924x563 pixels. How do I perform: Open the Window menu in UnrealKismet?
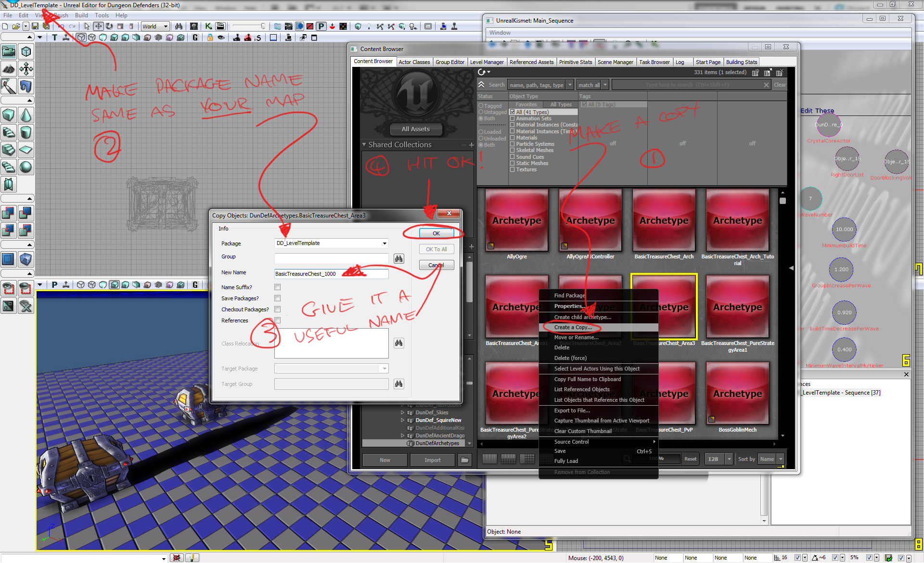500,33
